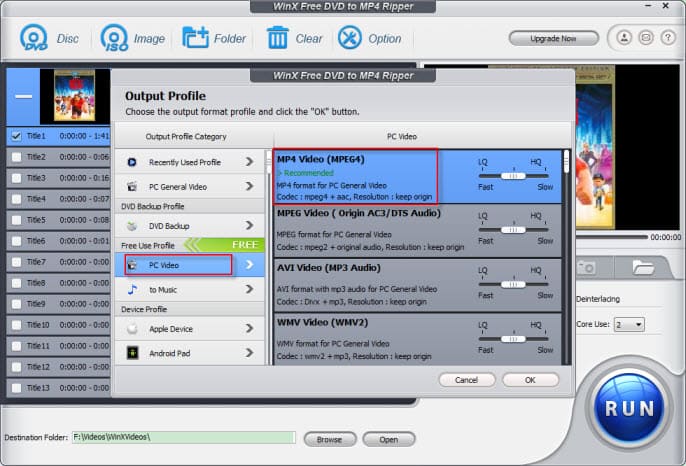Viewport: 686px width, 466px height.
Task: Select DVD Backup category
Action: pyautogui.click(x=190, y=226)
